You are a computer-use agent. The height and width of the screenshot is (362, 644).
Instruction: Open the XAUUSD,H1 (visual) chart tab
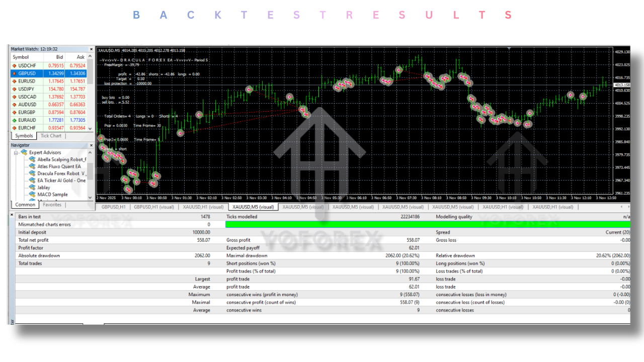(x=203, y=207)
